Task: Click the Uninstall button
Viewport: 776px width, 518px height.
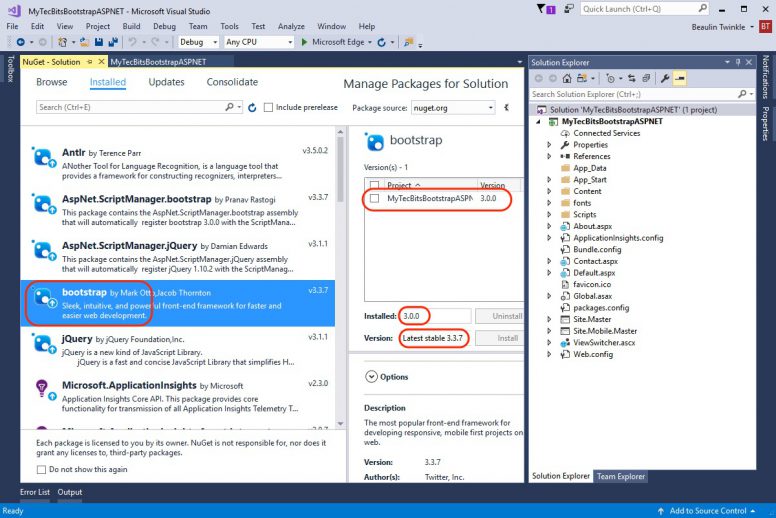Action: (x=499, y=316)
